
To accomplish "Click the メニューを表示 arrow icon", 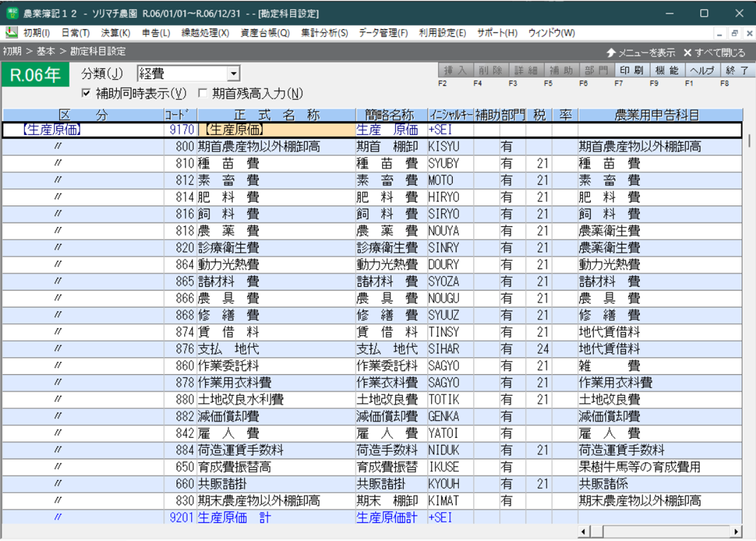I will pyautogui.click(x=611, y=53).
